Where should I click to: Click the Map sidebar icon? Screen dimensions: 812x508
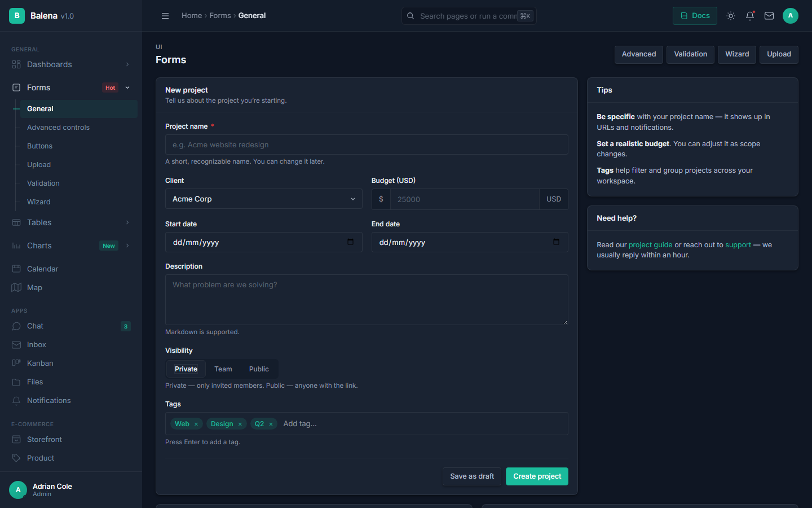tap(16, 287)
